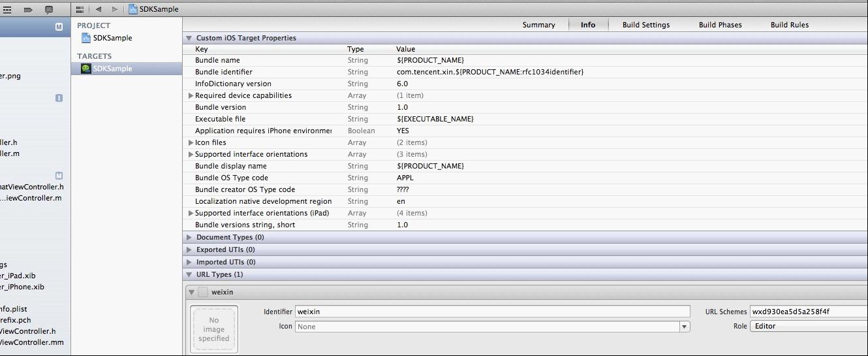Go back with the left arrow
The width and height of the screenshot is (868, 356).
[99, 9]
